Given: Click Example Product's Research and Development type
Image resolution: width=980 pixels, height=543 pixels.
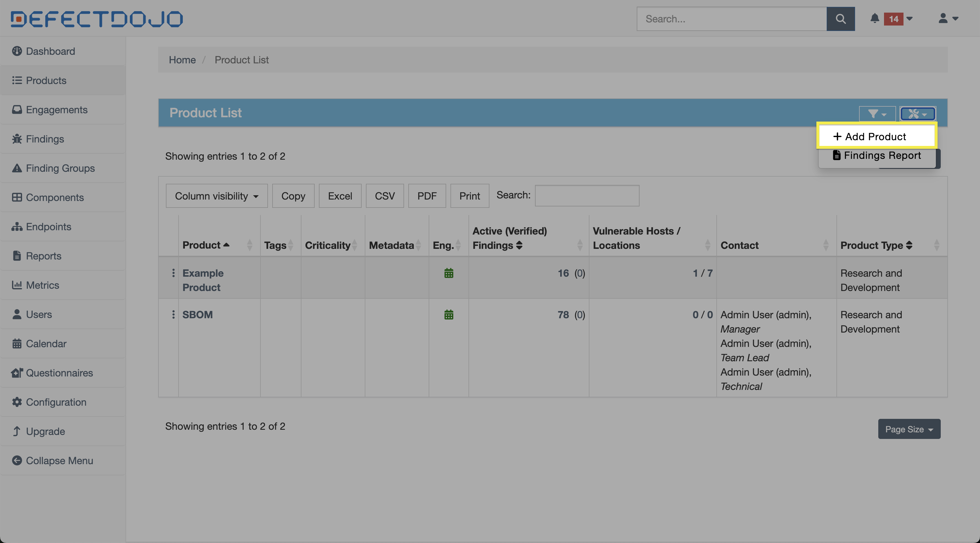Looking at the screenshot, I should (871, 280).
